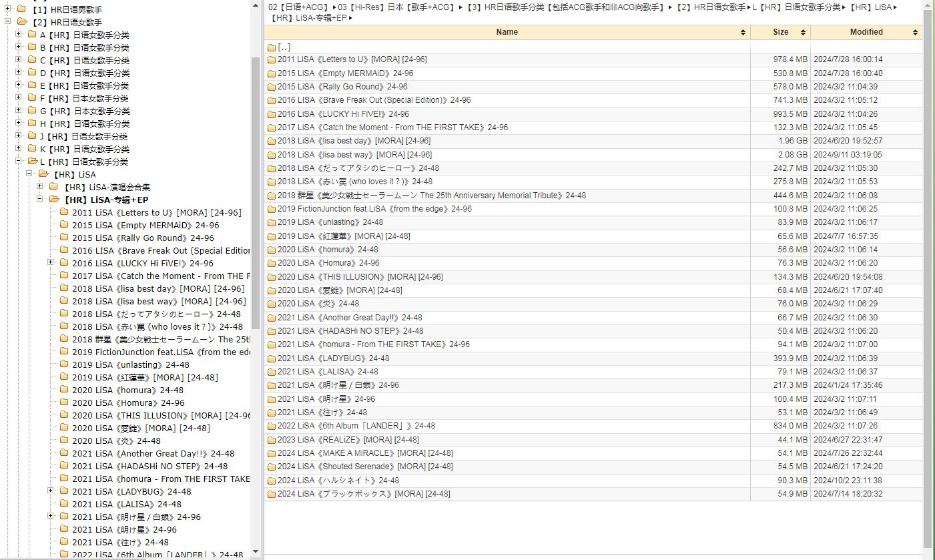
Task: Click folder icon of 2018 LiSA《lisa best day》row
Action: pos(272,141)
